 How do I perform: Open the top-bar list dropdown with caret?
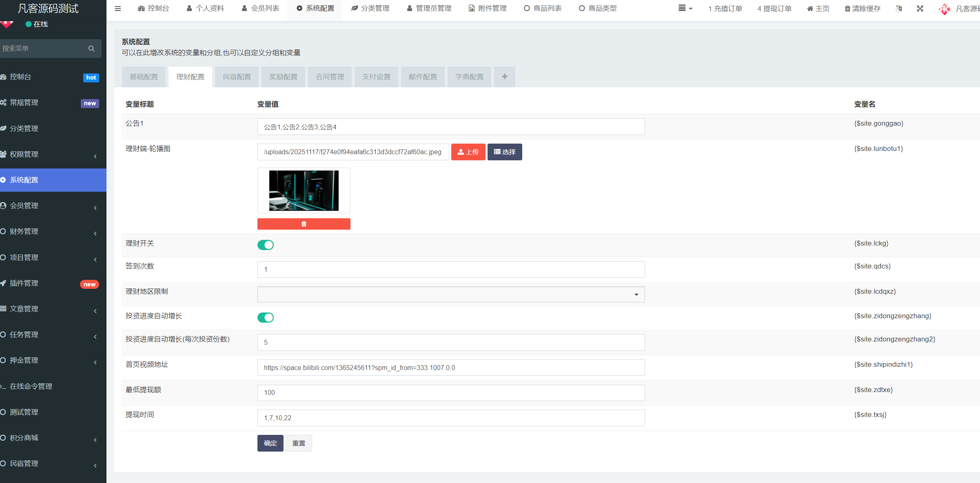tap(685, 8)
